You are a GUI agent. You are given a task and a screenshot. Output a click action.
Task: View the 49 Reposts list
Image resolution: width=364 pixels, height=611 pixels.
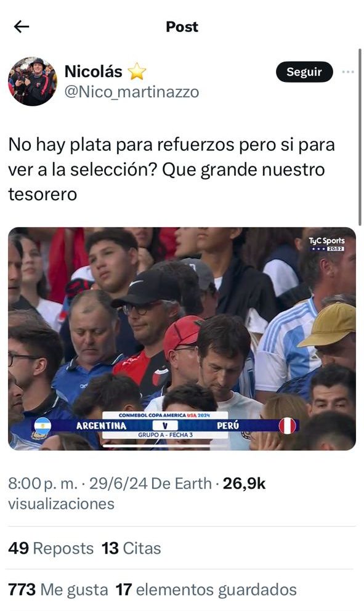tap(51, 548)
